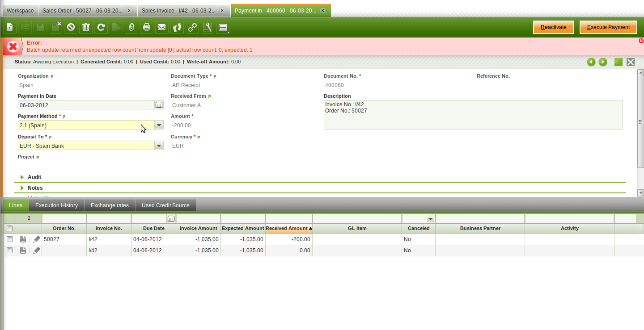Image resolution: width=644 pixels, height=330 pixels.
Task: Open attachments with the paperclip icon
Action: (131, 28)
